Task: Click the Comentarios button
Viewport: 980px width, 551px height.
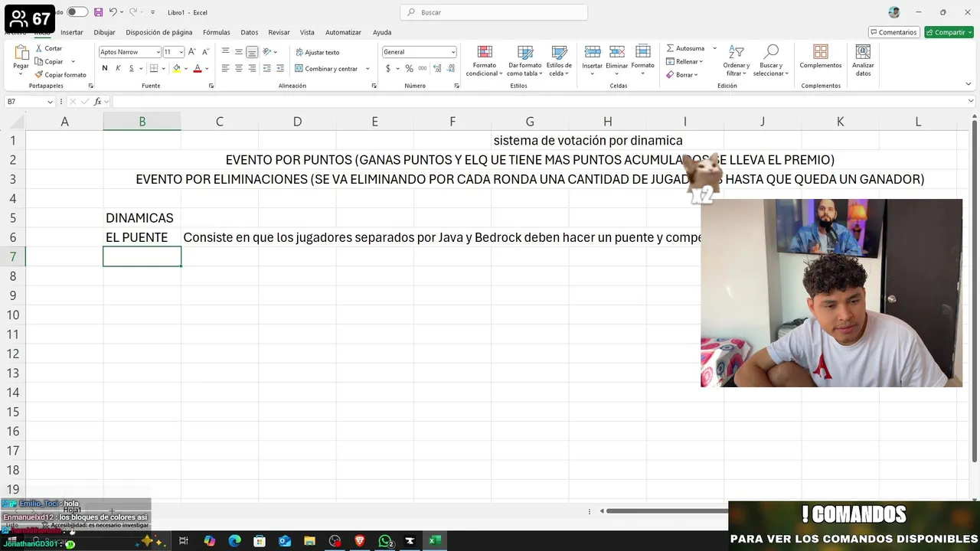Action: 894,32
